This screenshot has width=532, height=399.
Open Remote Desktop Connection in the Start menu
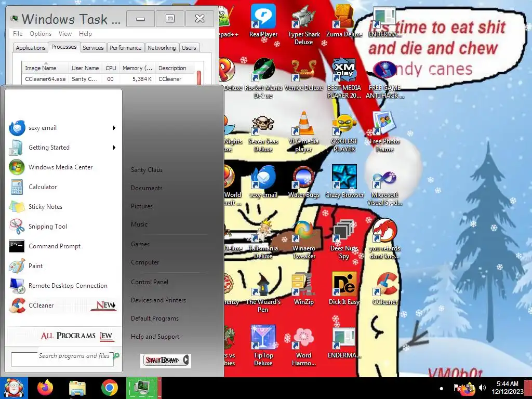coord(62,286)
